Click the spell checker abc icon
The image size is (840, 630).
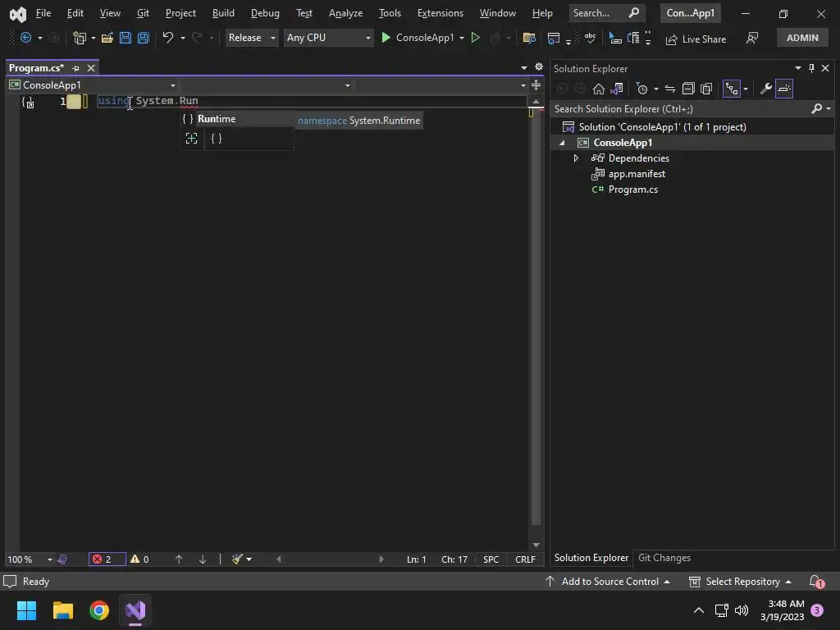click(590, 38)
